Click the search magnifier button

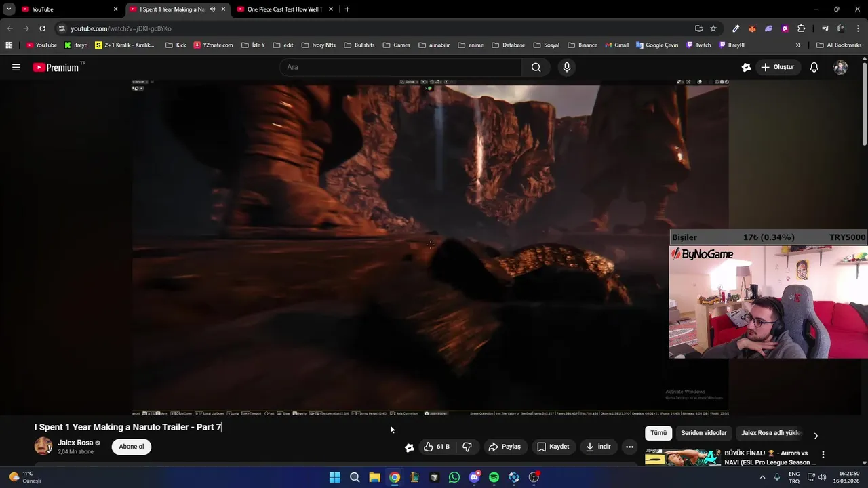[x=536, y=67]
